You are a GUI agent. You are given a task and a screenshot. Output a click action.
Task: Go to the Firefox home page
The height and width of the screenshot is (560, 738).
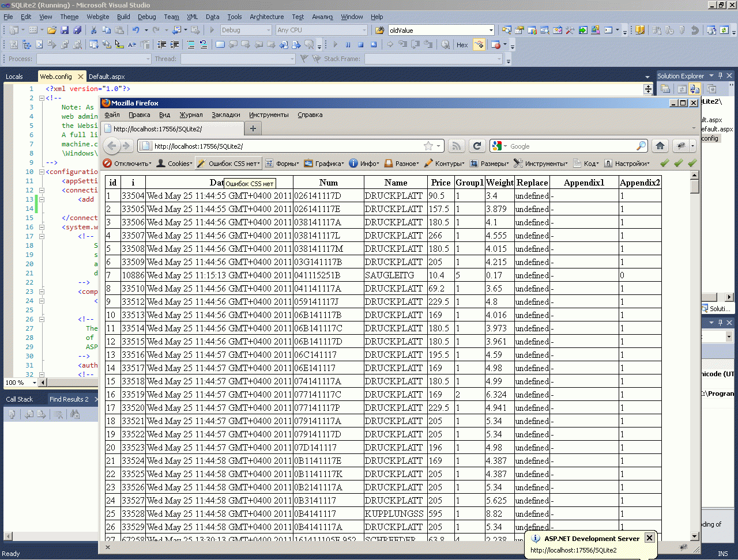(660, 146)
